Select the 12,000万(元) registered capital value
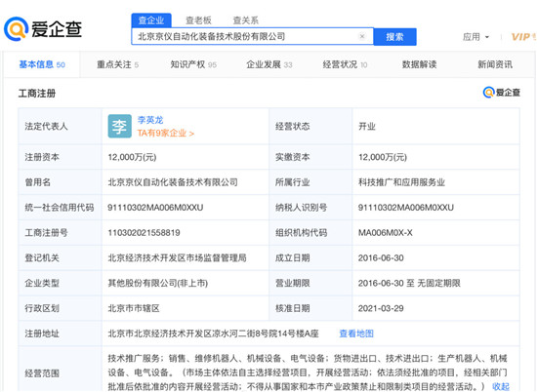Viewport: 537px width, 392px height. (x=132, y=157)
